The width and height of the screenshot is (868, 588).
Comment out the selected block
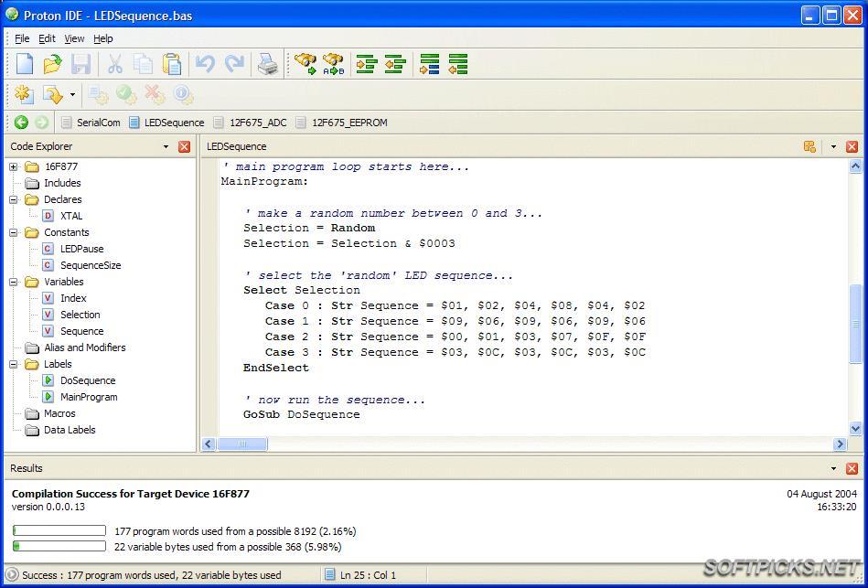[x=430, y=64]
